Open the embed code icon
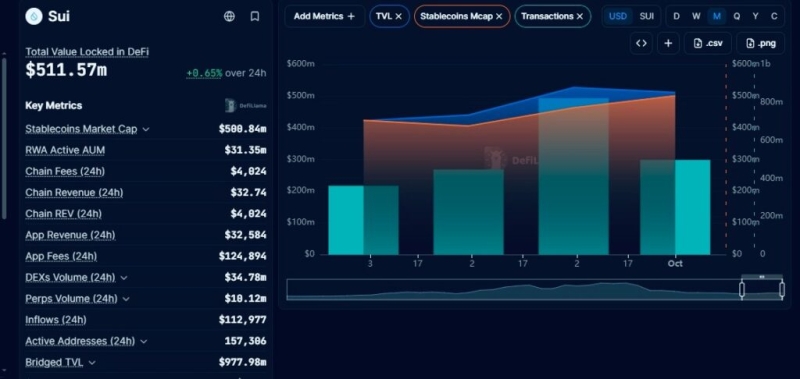Image resolution: width=800 pixels, height=379 pixels. [641, 43]
